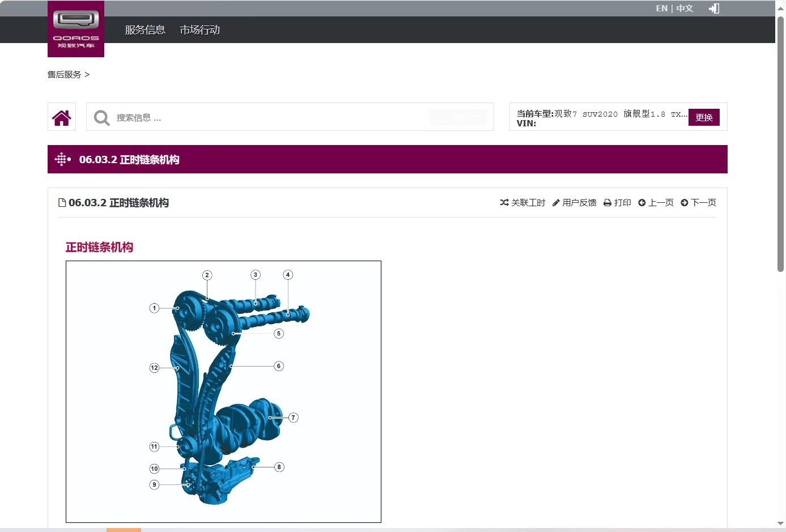Click the magnifier search icon
The image size is (786, 532).
tap(102, 118)
